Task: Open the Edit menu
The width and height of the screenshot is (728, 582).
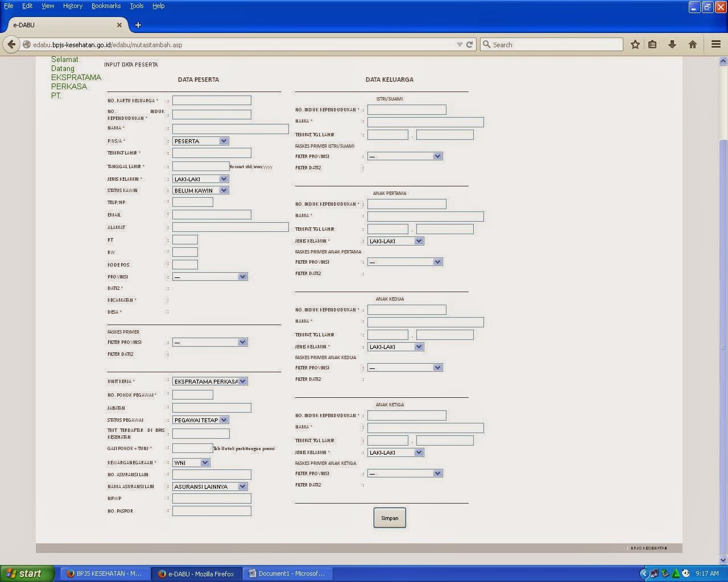Action: click(x=27, y=6)
